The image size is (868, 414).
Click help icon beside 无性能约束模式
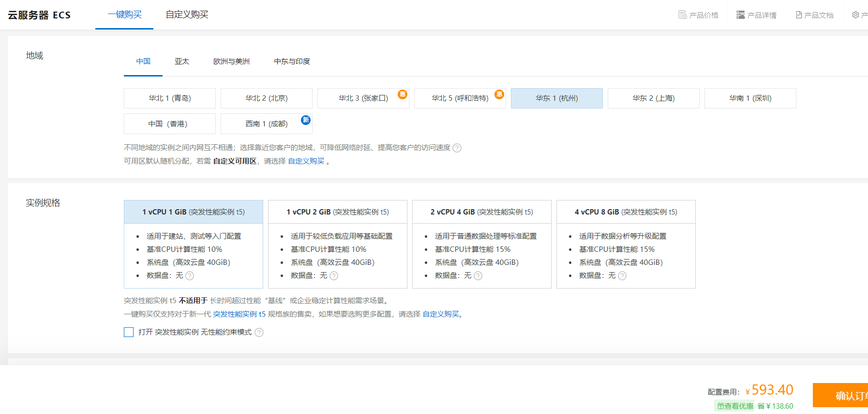click(x=259, y=332)
